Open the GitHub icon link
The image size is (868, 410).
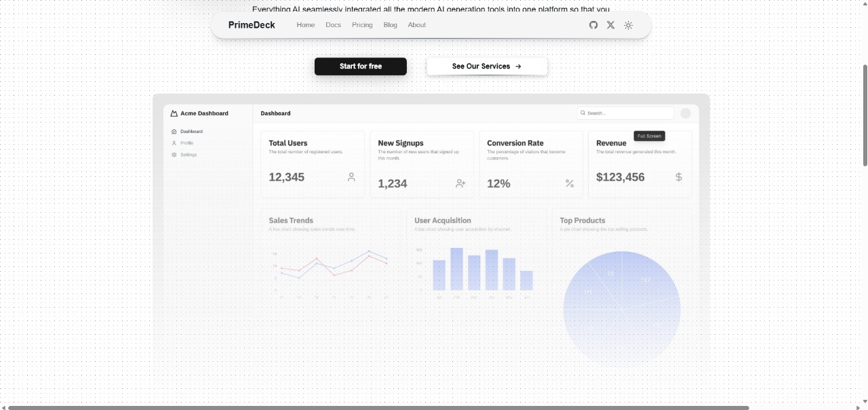point(593,25)
